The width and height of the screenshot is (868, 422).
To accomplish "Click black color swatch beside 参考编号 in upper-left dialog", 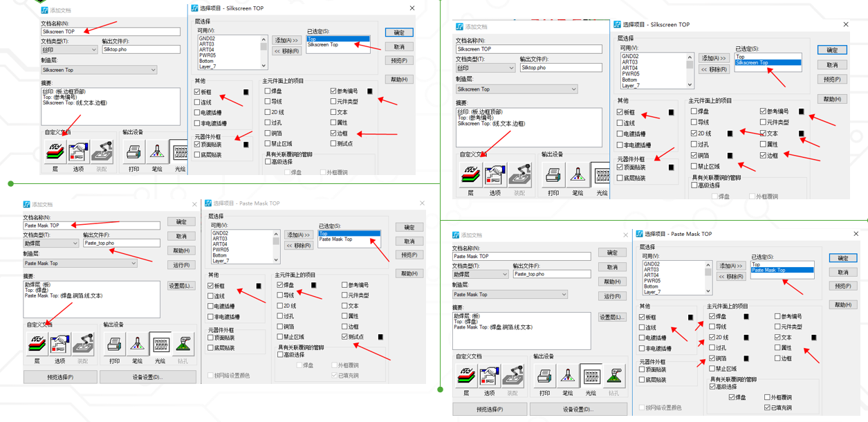I will pyautogui.click(x=370, y=91).
